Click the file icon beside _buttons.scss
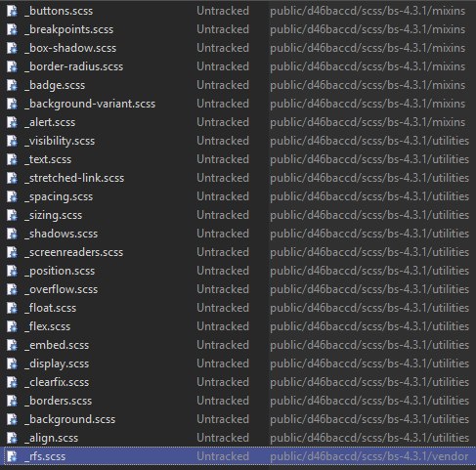This screenshot has width=476, height=470. click(12, 11)
